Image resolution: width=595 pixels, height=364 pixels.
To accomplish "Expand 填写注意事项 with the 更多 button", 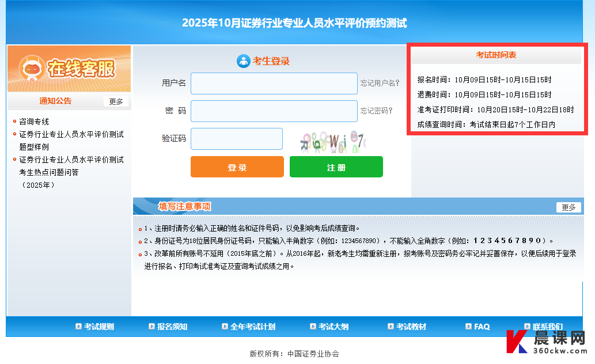I will coord(568,207).
